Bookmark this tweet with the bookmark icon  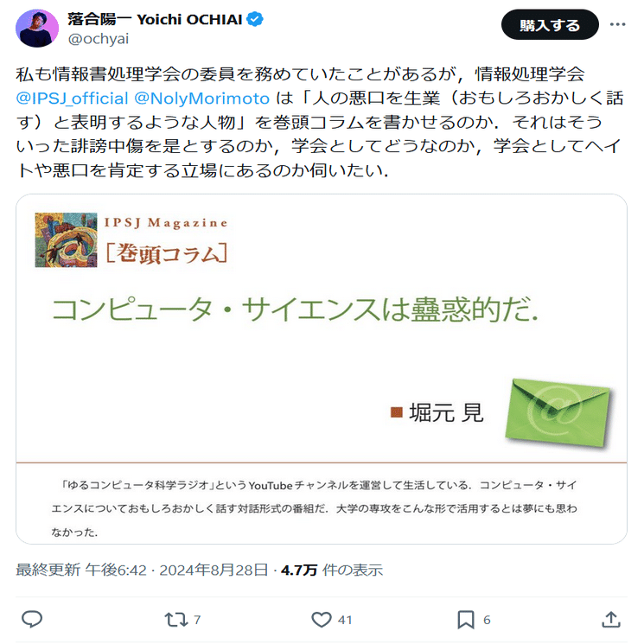[x=466, y=619]
